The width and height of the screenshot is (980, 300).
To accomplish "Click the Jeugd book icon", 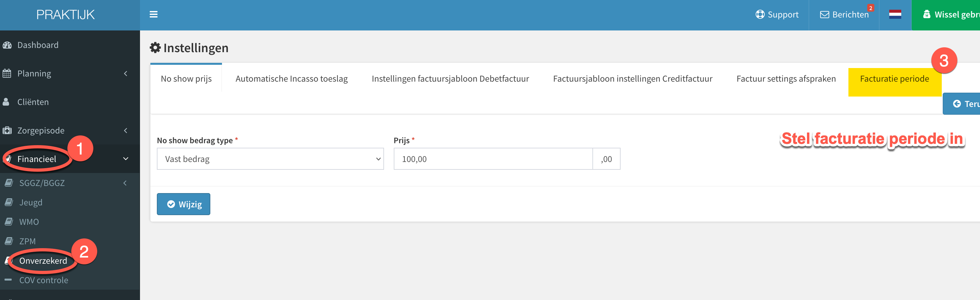I will click(9, 202).
